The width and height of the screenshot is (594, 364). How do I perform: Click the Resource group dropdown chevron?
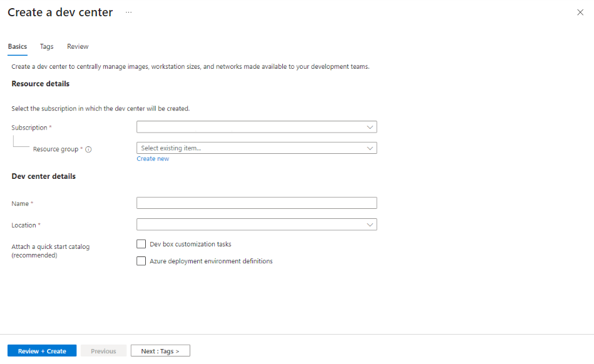(x=370, y=148)
